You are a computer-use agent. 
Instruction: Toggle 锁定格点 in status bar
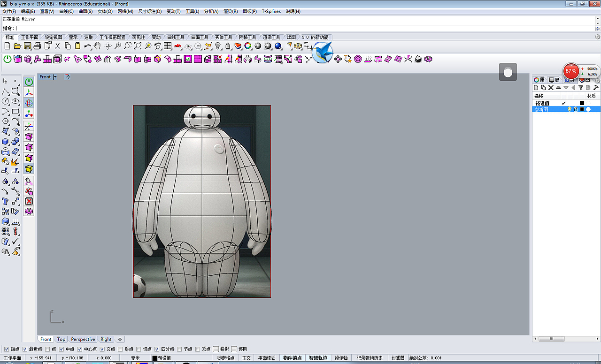(x=226, y=358)
